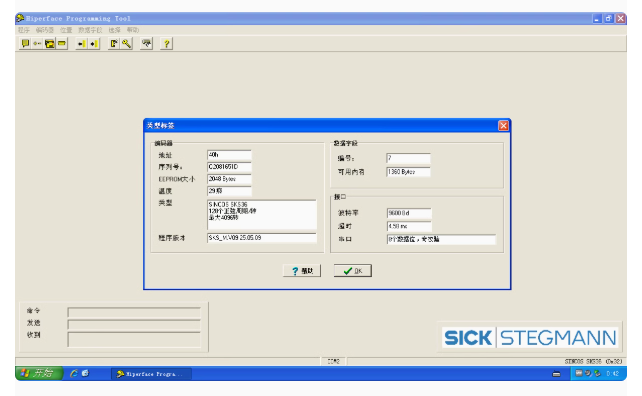The width and height of the screenshot is (642, 396).
Task: Open the 数据字段 menu
Action: tap(90, 30)
